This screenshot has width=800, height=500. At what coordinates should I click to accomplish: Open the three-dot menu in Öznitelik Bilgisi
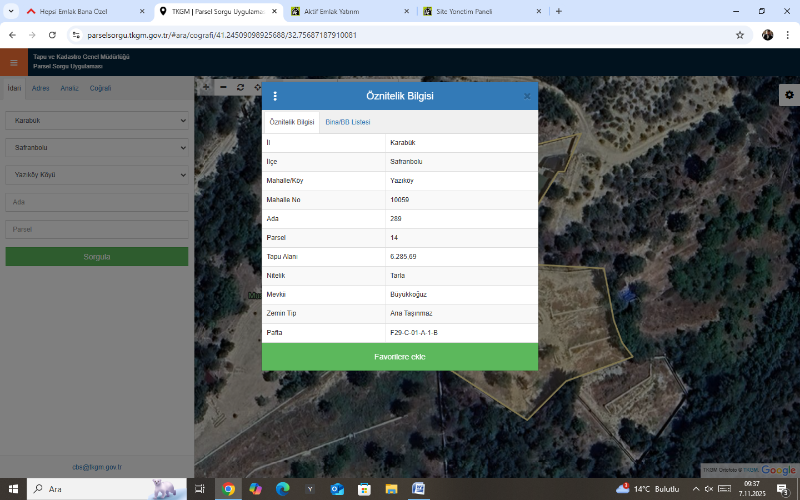[275, 96]
